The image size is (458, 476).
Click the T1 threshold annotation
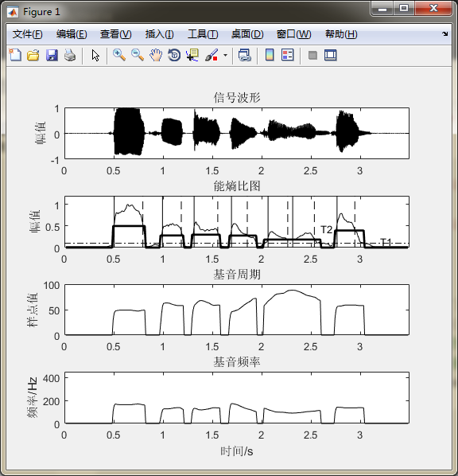point(386,242)
